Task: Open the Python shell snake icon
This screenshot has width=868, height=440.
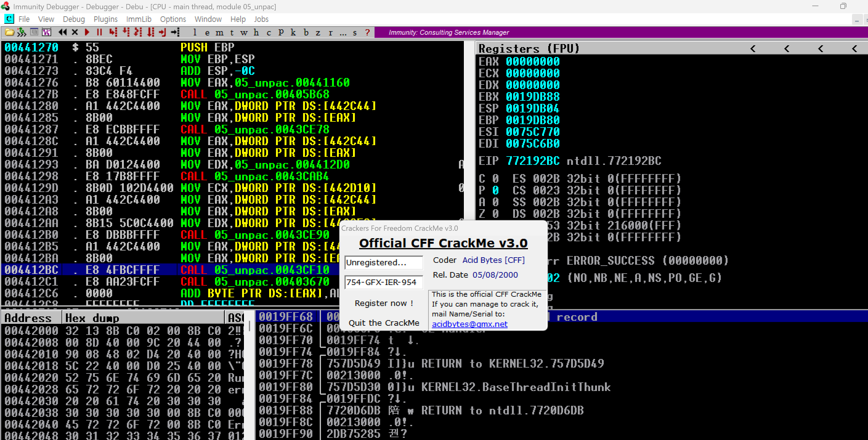Action: (x=22, y=32)
